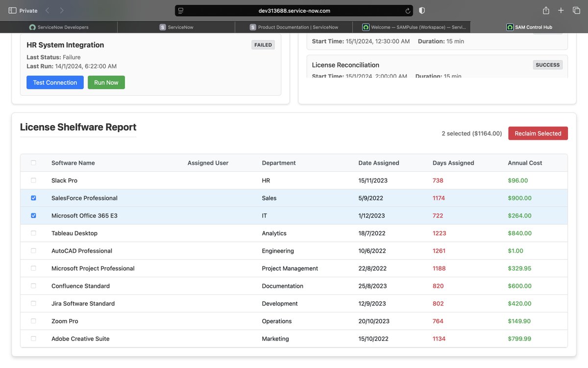The width and height of the screenshot is (588, 368).
Task: Check the Adobe Creative Suite checkbox
Action: [x=33, y=339]
